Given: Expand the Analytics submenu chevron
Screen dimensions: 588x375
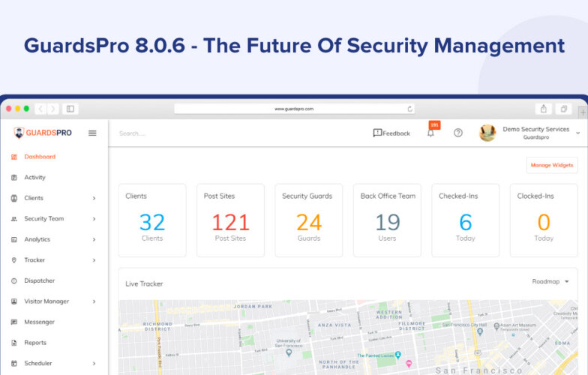Looking at the screenshot, I should [94, 239].
